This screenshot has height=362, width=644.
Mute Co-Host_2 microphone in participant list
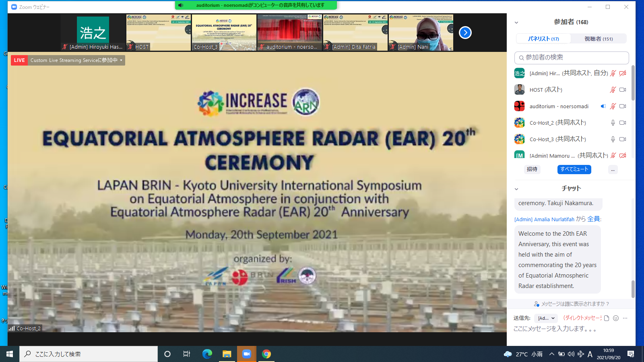point(613,123)
